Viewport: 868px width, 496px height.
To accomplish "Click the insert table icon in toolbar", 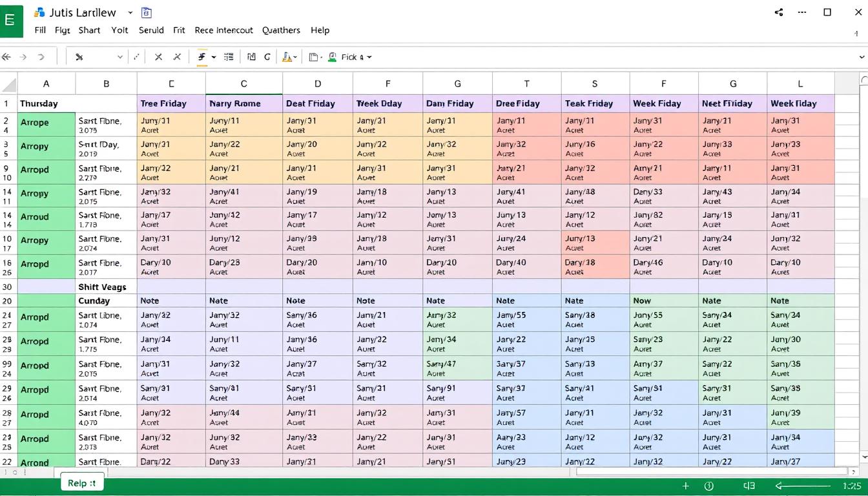I will pos(251,57).
